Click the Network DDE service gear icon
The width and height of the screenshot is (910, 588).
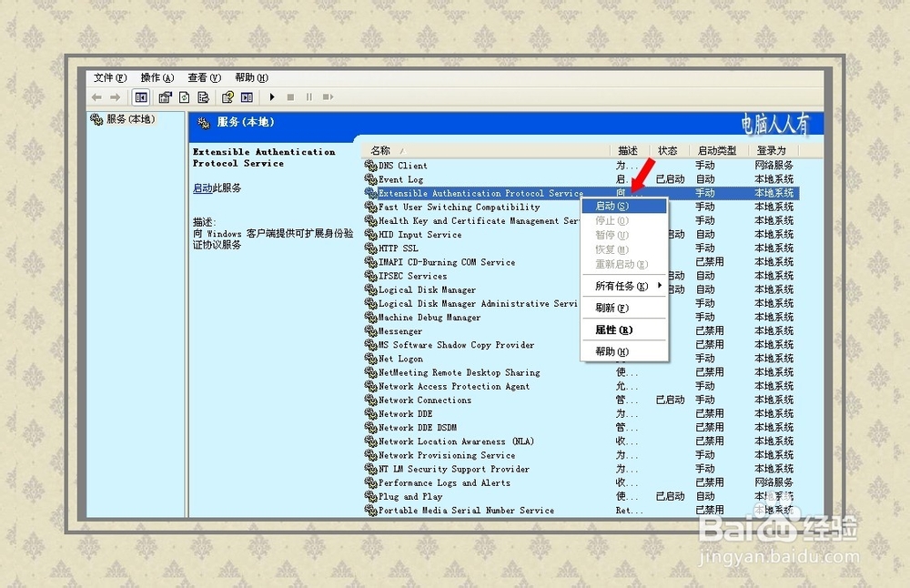[371, 414]
